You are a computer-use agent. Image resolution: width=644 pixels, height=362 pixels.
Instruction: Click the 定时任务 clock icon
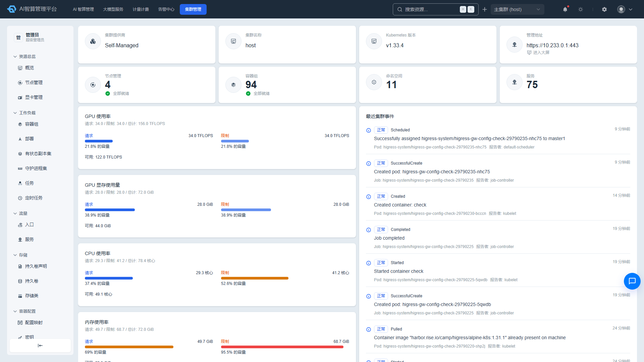[20, 198]
